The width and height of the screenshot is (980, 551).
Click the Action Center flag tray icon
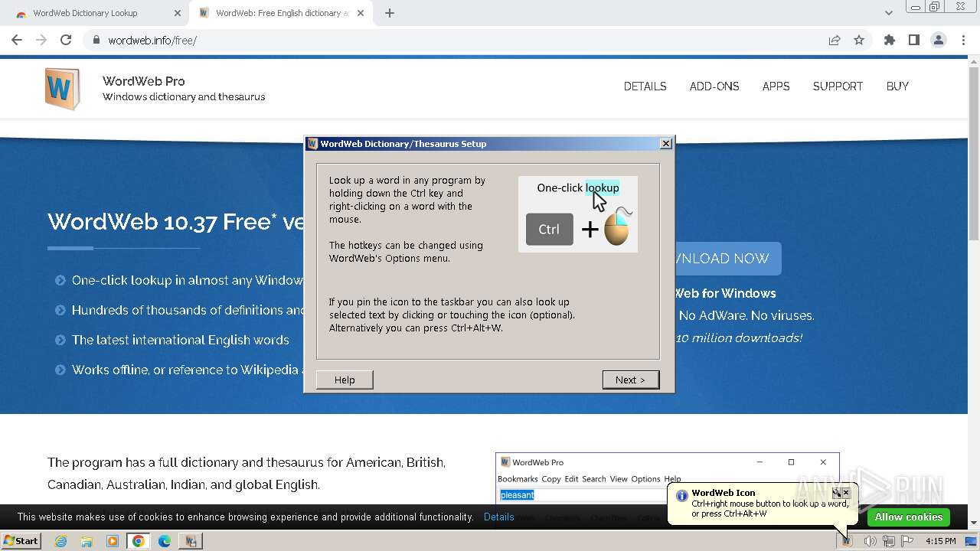click(907, 541)
